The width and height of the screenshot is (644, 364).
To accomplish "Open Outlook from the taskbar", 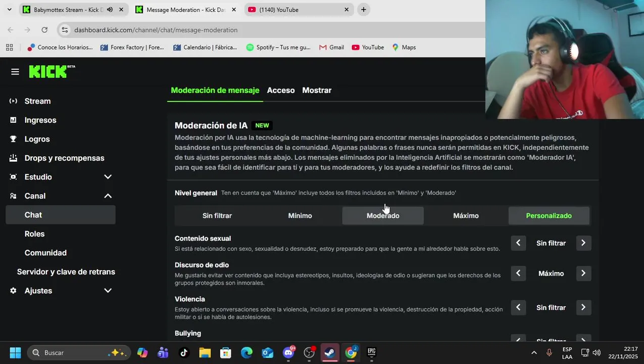I will (x=267, y=352).
